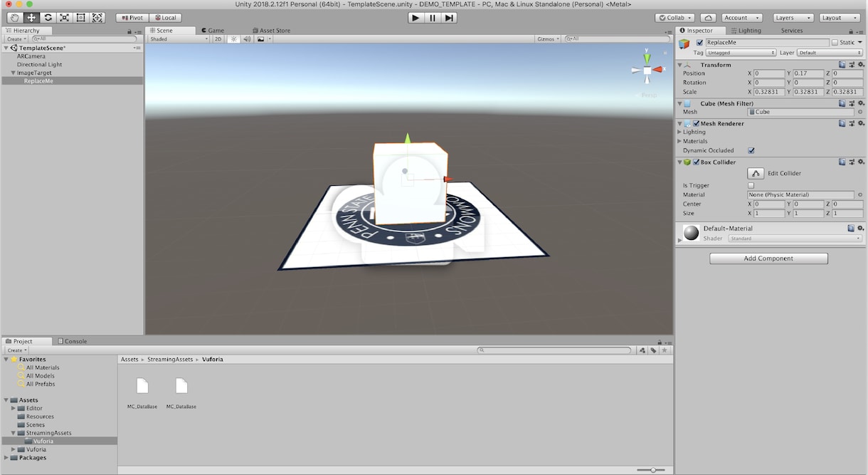868x475 pixels.
Task: Select the Move tool
Action: click(x=31, y=18)
